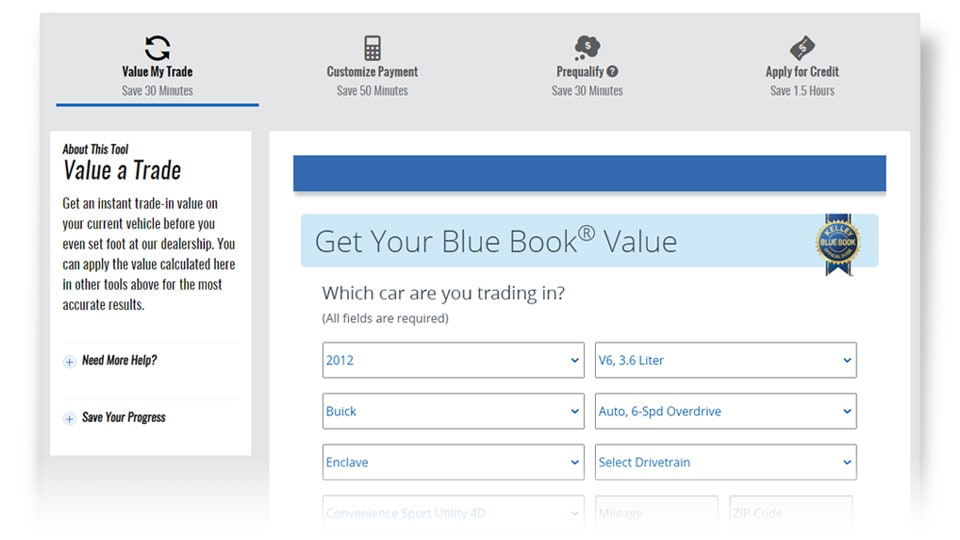
Task: Click the plus icon beside Save Your Progress
Action: pos(69,418)
